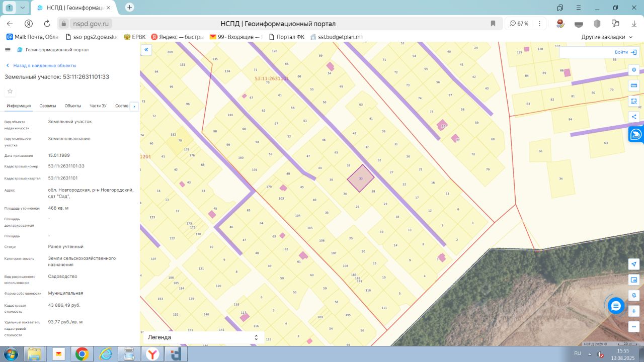Open a new browser tab

[129, 8]
